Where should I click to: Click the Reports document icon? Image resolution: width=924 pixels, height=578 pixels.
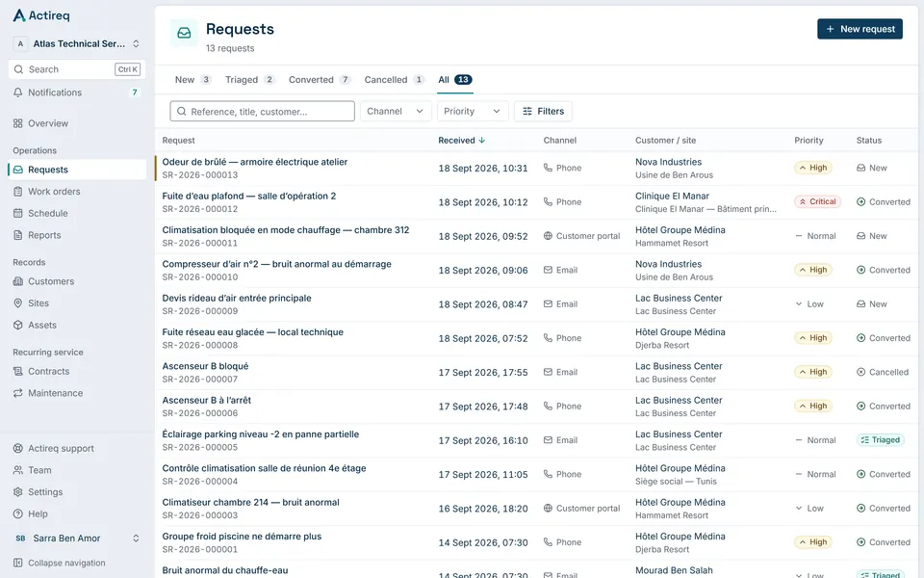(18, 235)
